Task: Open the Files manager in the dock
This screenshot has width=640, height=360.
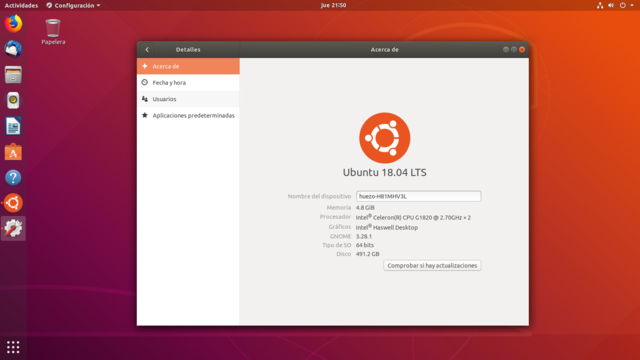Action: tap(13, 75)
